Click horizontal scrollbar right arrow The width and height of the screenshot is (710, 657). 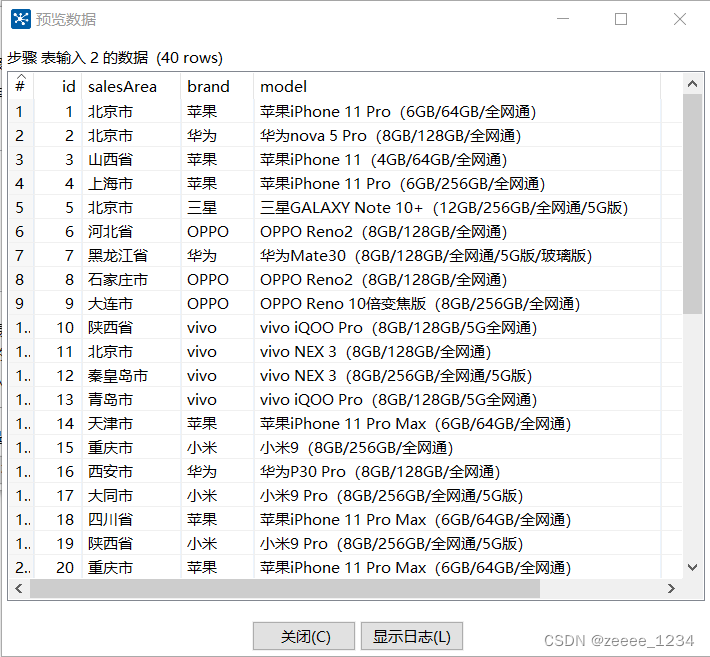[x=672, y=588]
